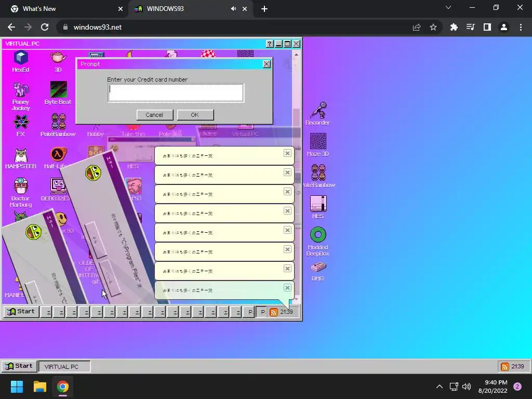The width and height of the screenshot is (532, 399).
Task: Bookmark this page with the star icon
Action: click(433, 27)
